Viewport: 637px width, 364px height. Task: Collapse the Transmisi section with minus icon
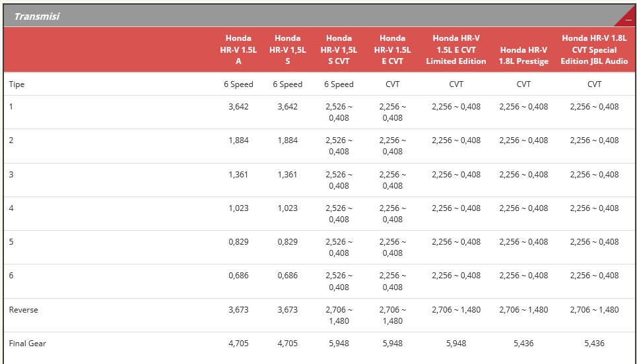628,20
